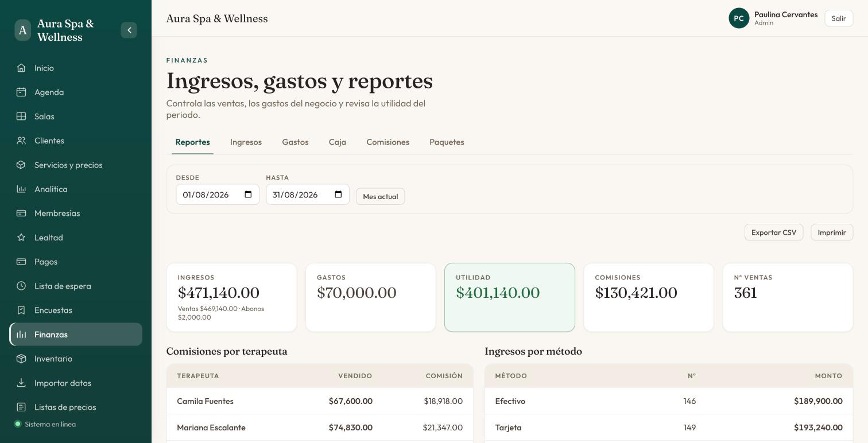Open the Hasta date picker calendar icon
The height and width of the screenshot is (443, 868).
338,195
